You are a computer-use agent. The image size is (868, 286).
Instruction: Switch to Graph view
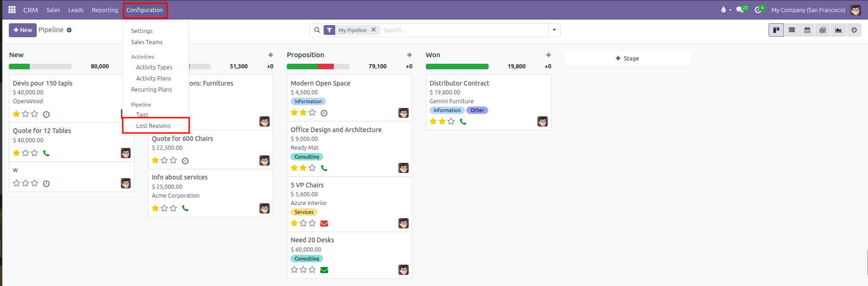838,30
